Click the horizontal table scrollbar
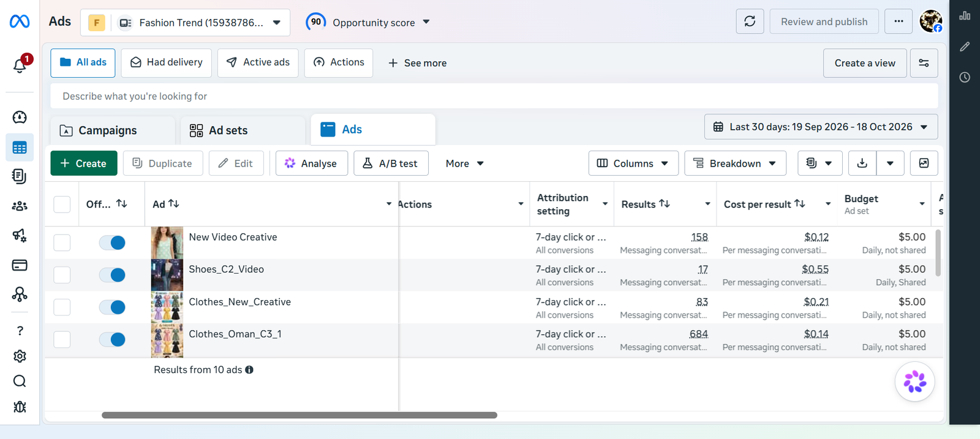Screen dimensions: 980x439 (299, 415)
